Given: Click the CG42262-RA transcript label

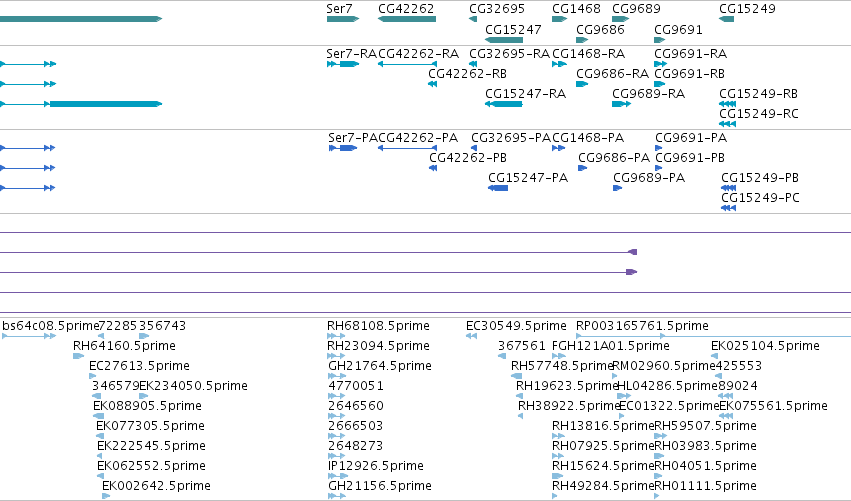Looking at the screenshot, I should pyautogui.click(x=418, y=54).
